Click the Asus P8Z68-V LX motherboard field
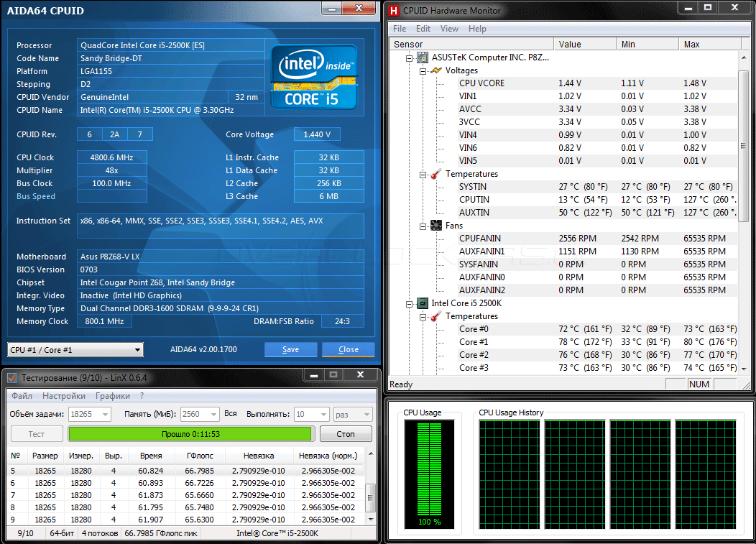Viewport: 756px width, 544px height. tap(221, 257)
